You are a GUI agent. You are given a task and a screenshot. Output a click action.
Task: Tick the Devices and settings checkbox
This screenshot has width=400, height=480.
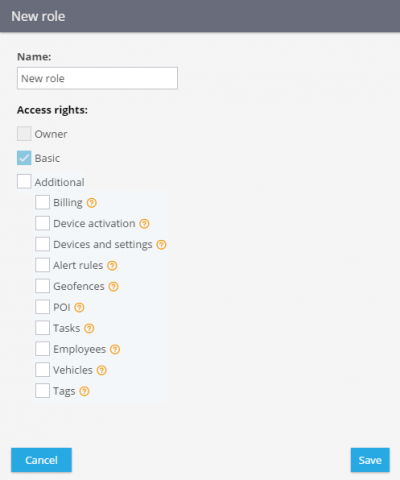42,244
